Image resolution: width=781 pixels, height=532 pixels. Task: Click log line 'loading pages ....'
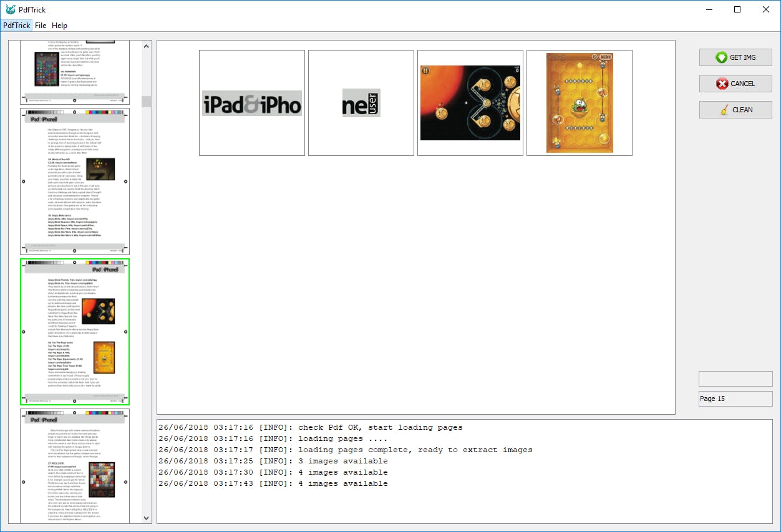click(273, 439)
